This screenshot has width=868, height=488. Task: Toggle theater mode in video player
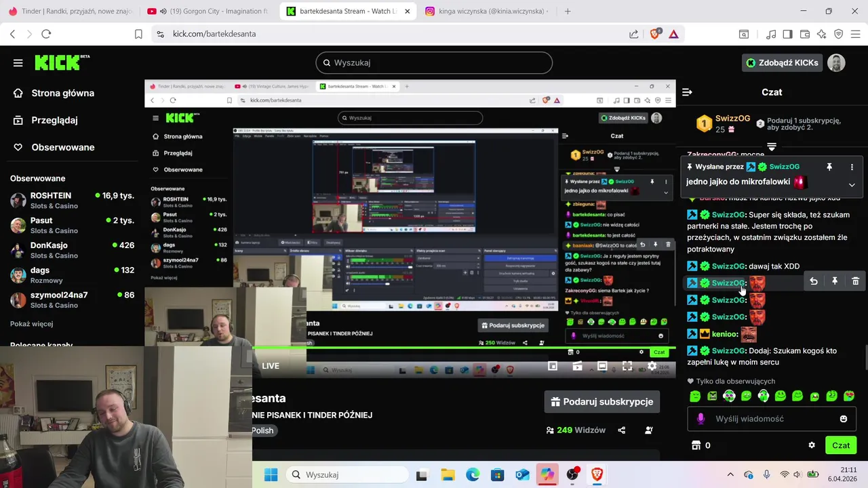point(602,366)
